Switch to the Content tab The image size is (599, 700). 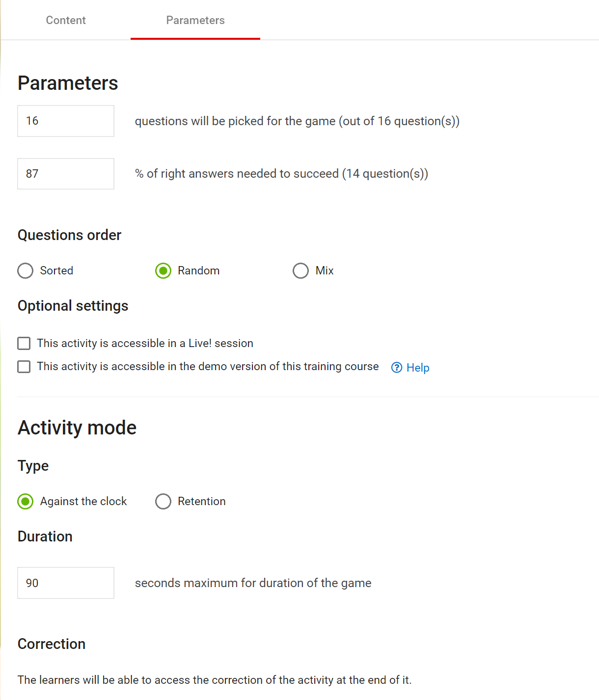(x=66, y=20)
